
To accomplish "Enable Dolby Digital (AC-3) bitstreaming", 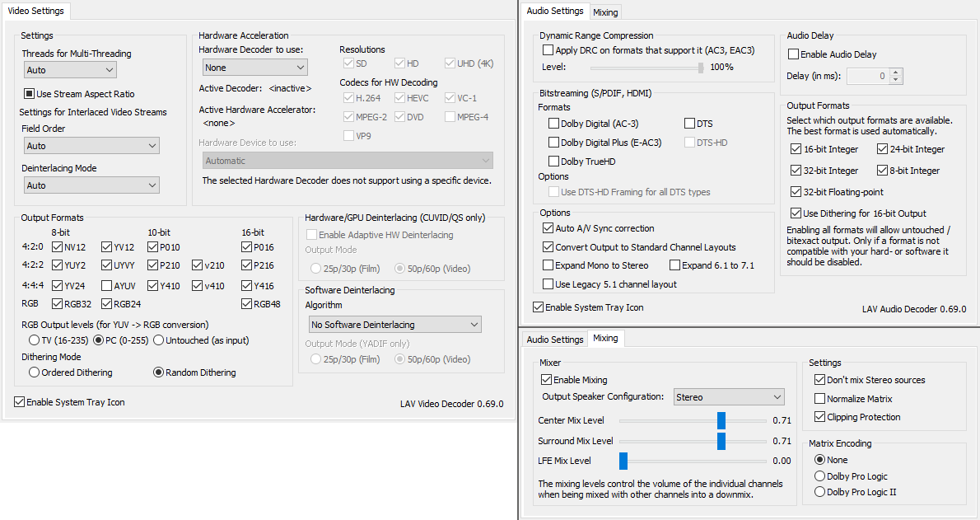I will click(553, 124).
